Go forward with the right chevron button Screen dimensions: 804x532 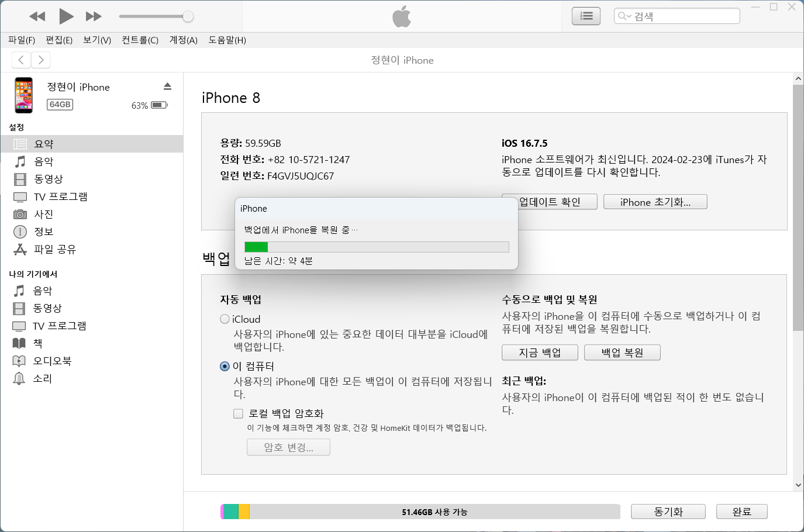coord(40,60)
